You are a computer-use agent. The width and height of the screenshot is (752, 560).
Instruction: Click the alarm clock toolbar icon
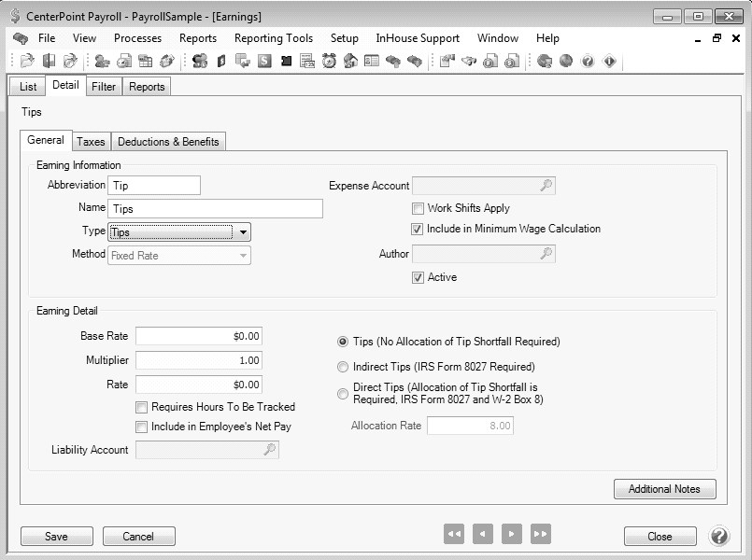(x=329, y=62)
